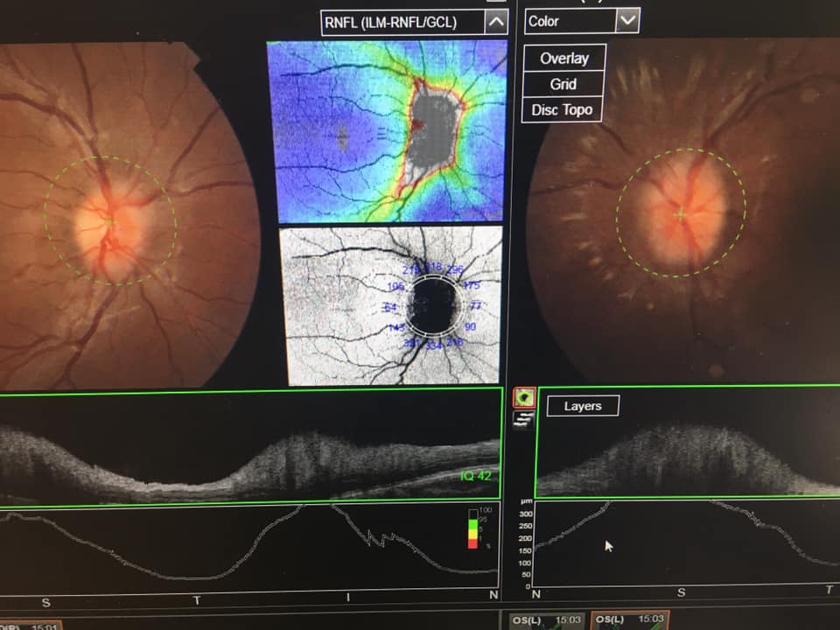The height and width of the screenshot is (630, 840).
Task: Click the IQ 42 quality value
Action: [476, 475]
